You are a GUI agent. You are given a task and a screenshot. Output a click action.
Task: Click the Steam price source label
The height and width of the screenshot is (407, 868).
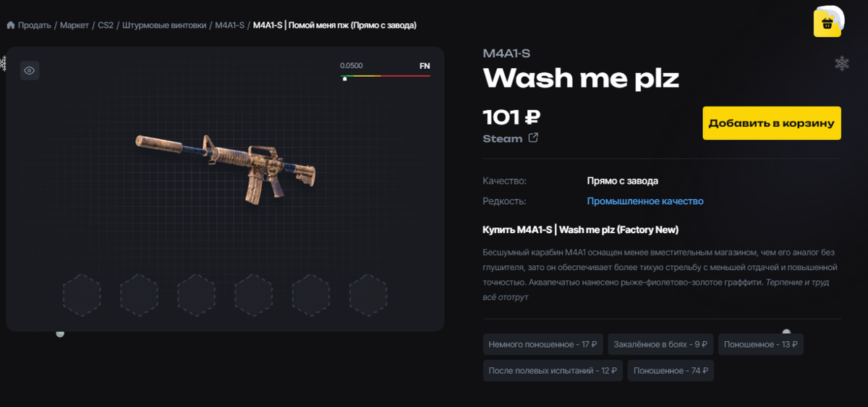coord(503,138)
